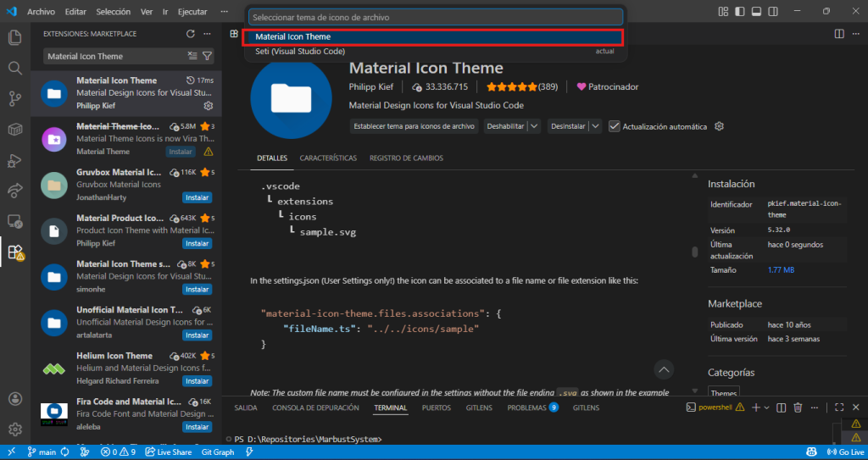Select Material Icon Theme in theme picker

coord(433,36)
